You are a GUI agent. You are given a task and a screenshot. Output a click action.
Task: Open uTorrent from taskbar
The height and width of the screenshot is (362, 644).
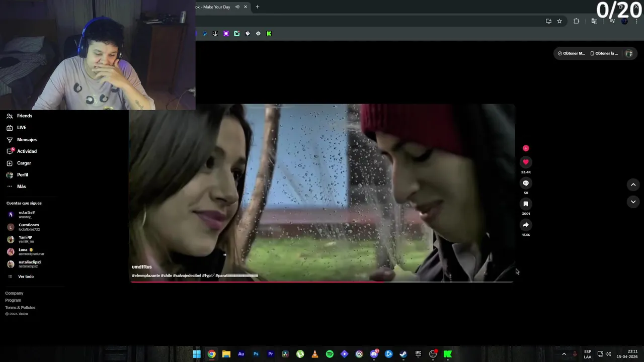(x=300, y=354)
